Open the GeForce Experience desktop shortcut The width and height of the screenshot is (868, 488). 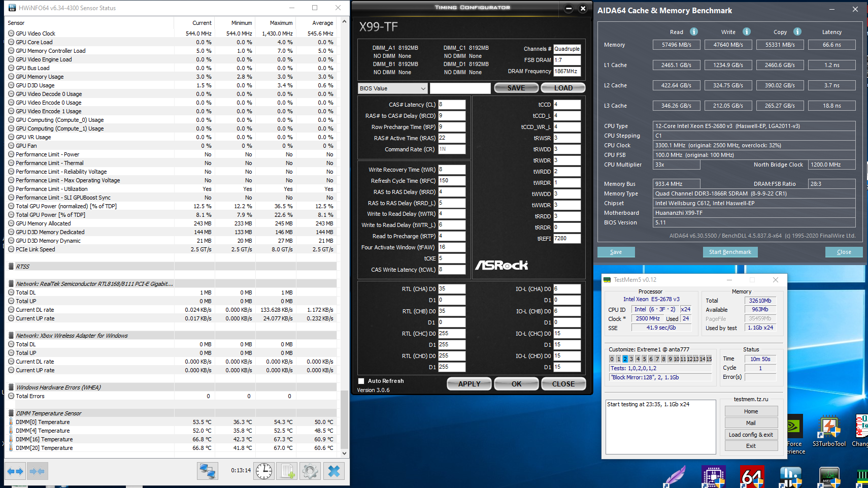[x=795, y=434]
